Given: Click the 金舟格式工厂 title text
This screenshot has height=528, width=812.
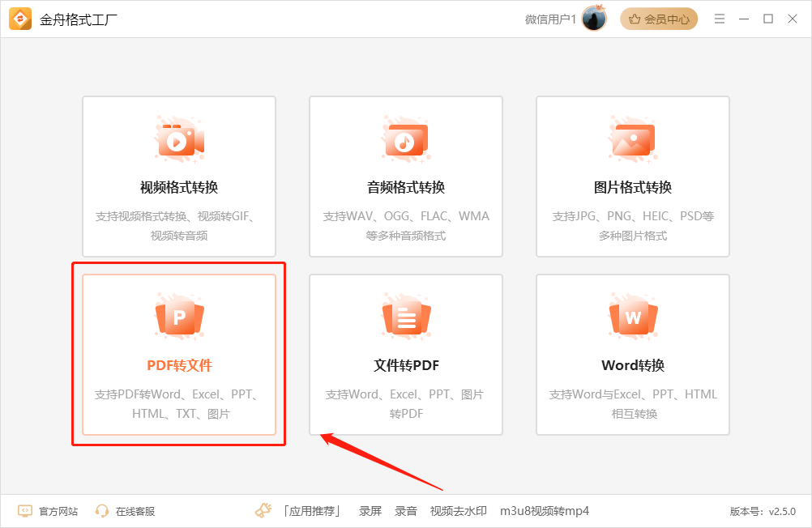Looking at the screenshot, I should click(79, 19).
